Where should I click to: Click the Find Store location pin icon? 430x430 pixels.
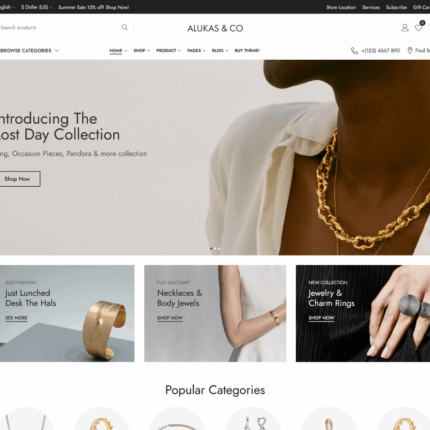410,51
